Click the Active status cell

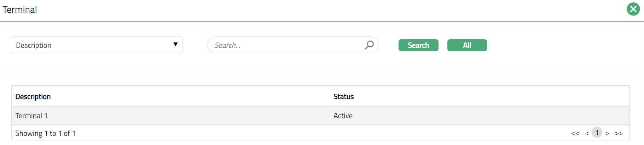click(x=343, y=116)
